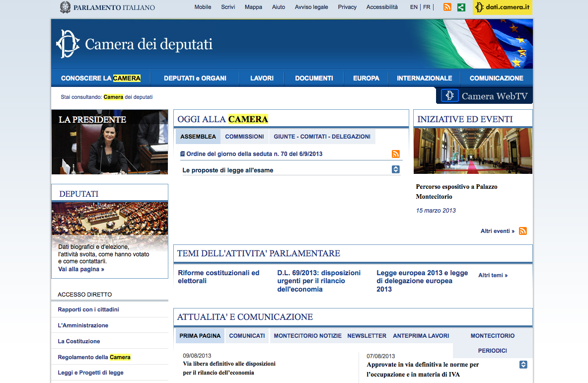Open the DEPUTATI e ORGANI menu
This screenshot has height=383, width=588.
tap(195, 78)
